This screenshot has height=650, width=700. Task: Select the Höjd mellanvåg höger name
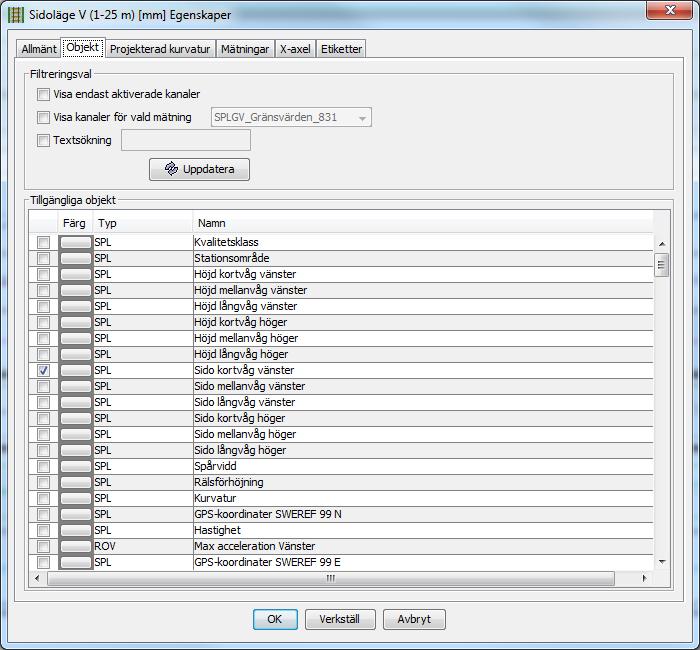click(246, 338)
